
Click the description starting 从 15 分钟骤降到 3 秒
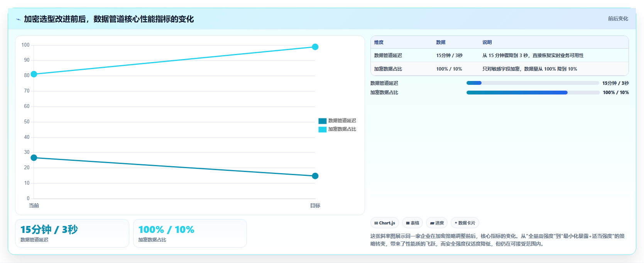click(533, 56)
